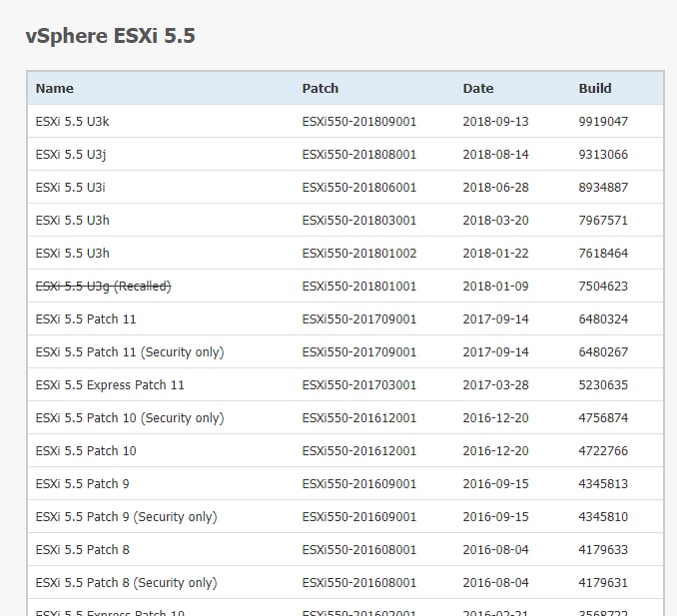Click build number 4179631
Viewport: 677px width, 616px height.
coord(603,583)
